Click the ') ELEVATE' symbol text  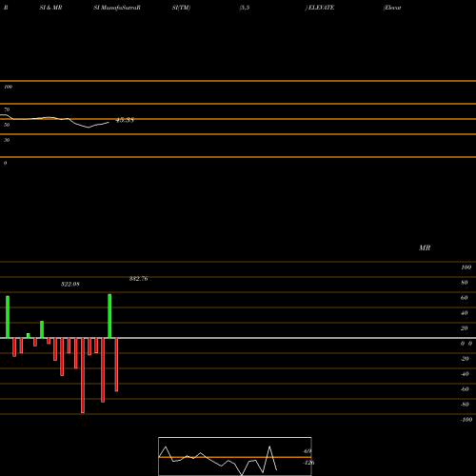pyautogui.click(x=320, y=8)
